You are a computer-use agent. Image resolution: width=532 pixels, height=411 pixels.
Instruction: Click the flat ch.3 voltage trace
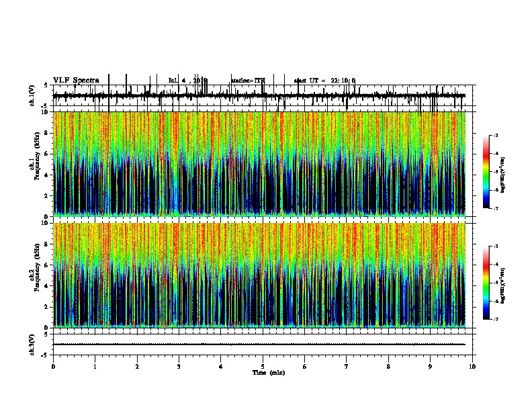point(259,345)
